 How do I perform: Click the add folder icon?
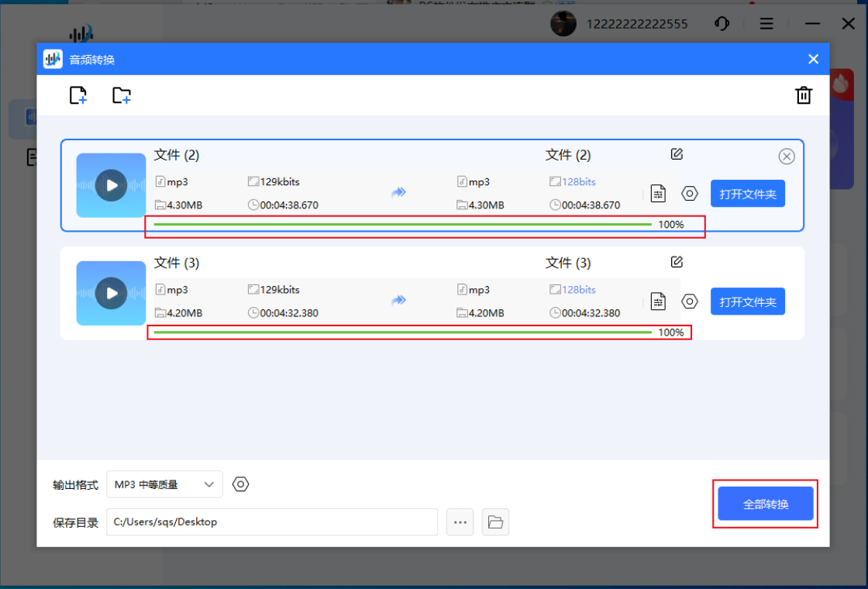[122, 95]
